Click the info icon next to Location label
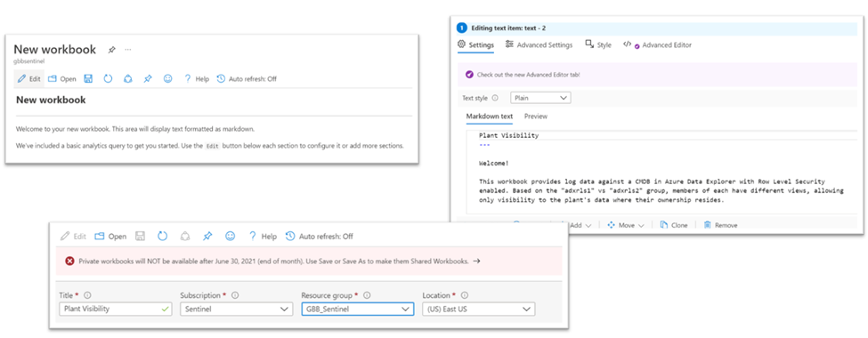 (x=465, y=295)
